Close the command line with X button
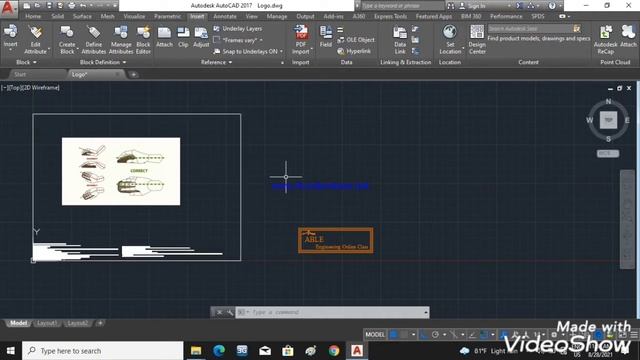This screenshot has width=640, height=360. click(219, 312)
